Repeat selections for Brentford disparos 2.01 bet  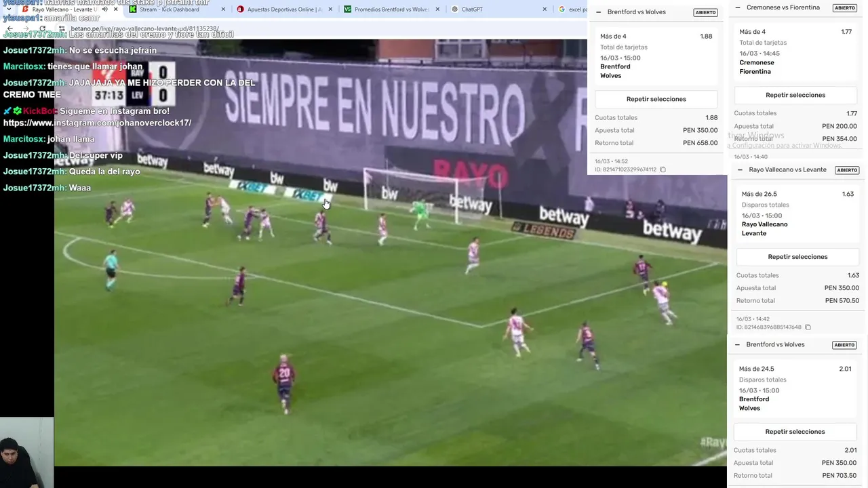[795, 432]
